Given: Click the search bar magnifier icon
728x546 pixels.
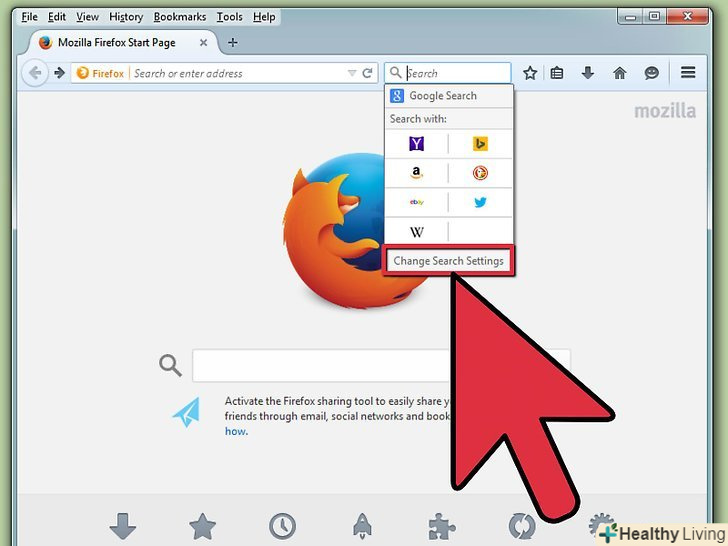Looking at the screenshot, I should pos(396,73).
